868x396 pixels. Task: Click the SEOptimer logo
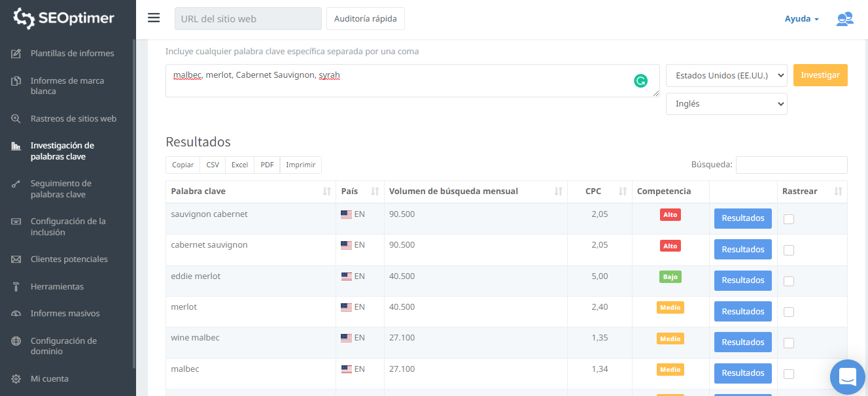[x=64, y=19]
